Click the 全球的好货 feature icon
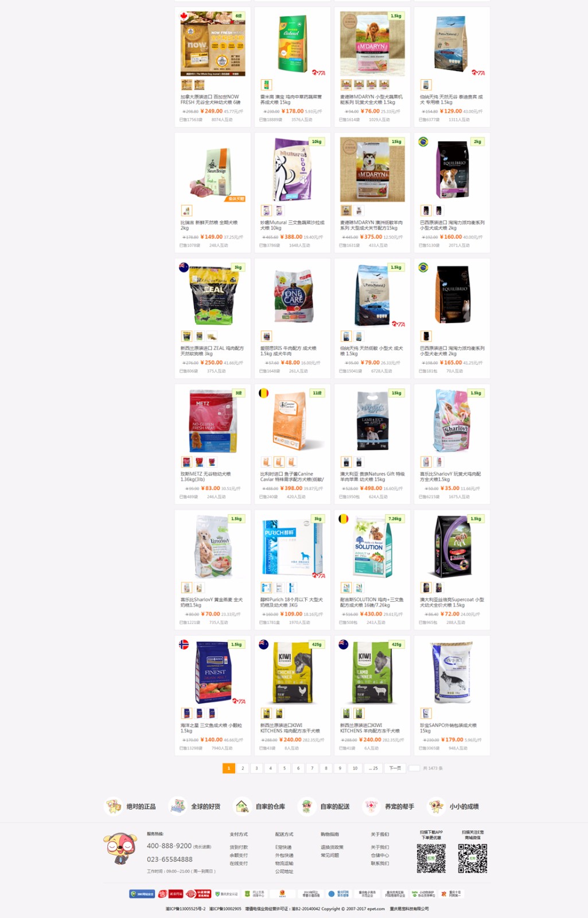Viewport: 588px width, 918px height. [178, 806]
